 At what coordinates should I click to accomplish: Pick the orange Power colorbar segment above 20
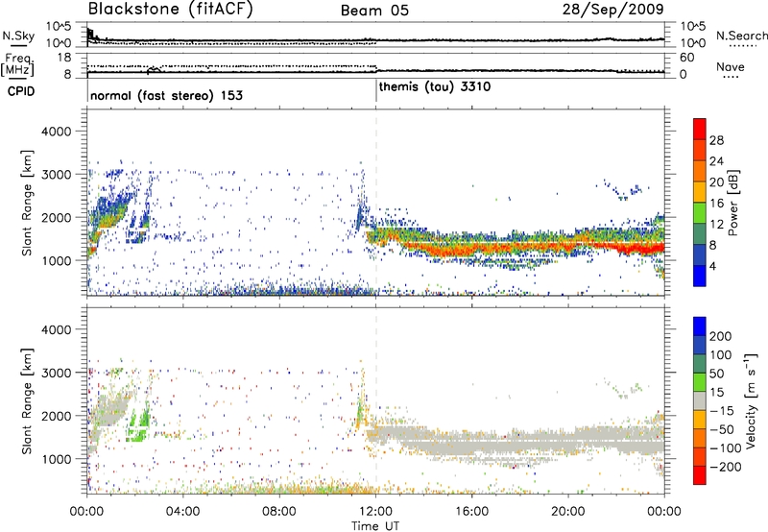click(x=700, y=172)
